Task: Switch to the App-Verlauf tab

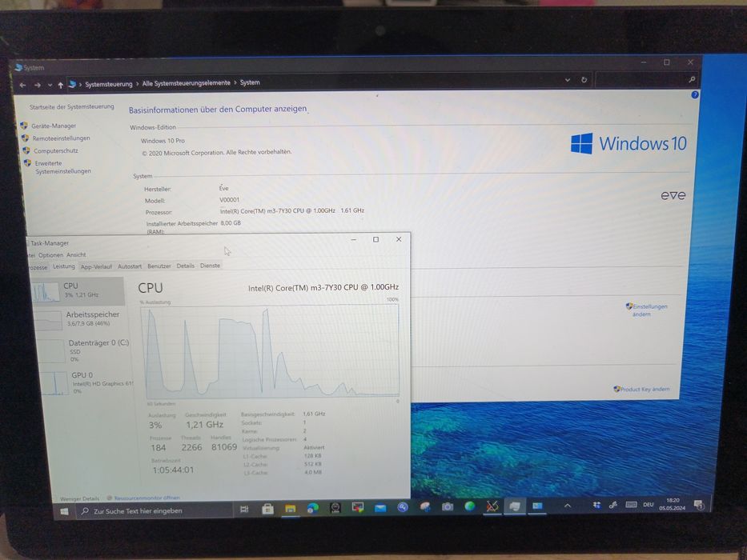Action: [96, 266]
